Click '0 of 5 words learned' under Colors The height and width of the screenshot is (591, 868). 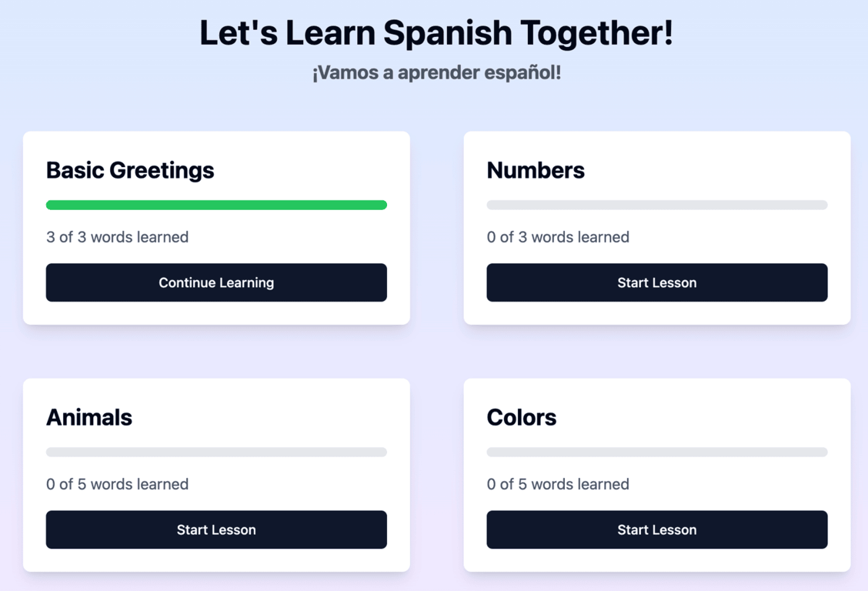tap(557, 484)
